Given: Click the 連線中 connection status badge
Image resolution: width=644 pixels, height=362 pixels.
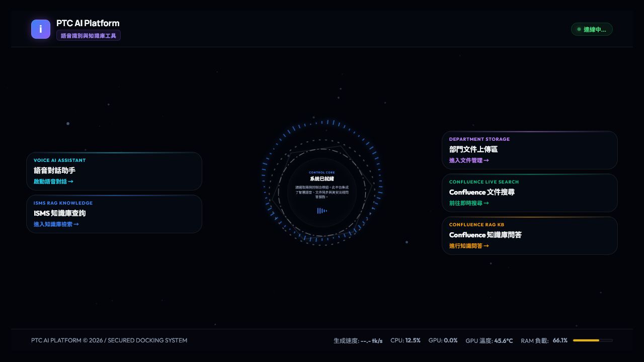Looking at the screenshot, I should (592, 30).
